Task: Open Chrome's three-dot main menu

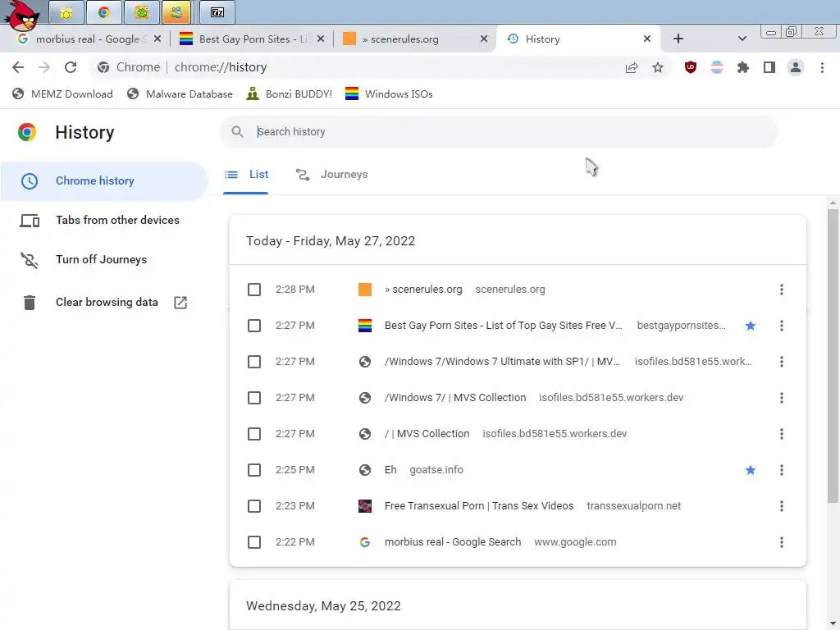Action: [x=822, y=67]
